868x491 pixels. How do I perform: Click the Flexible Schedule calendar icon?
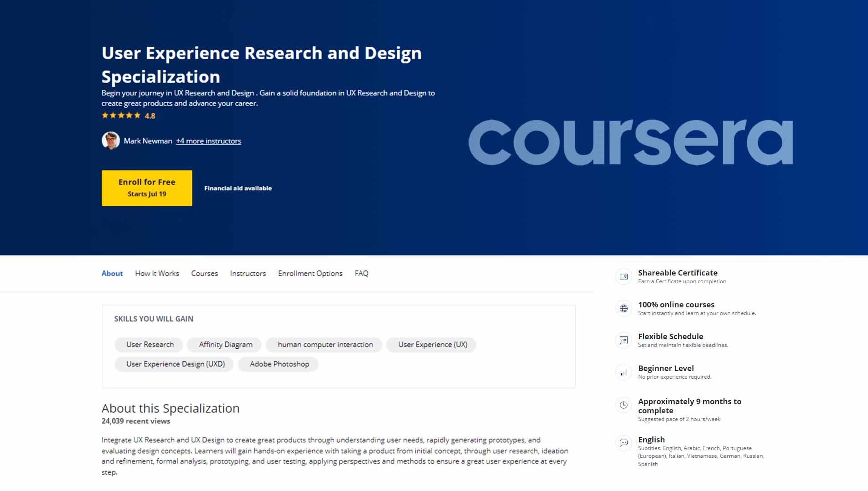pos(623,340)
